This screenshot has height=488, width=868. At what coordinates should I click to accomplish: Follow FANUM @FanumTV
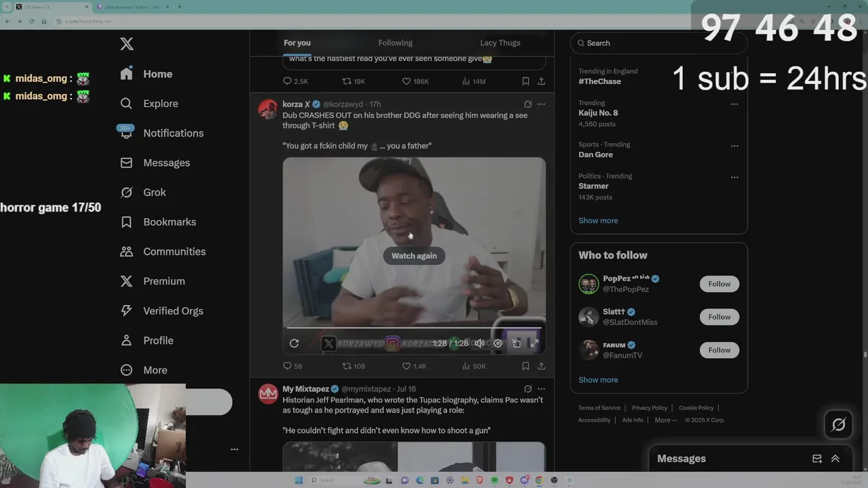pos(719,350)
